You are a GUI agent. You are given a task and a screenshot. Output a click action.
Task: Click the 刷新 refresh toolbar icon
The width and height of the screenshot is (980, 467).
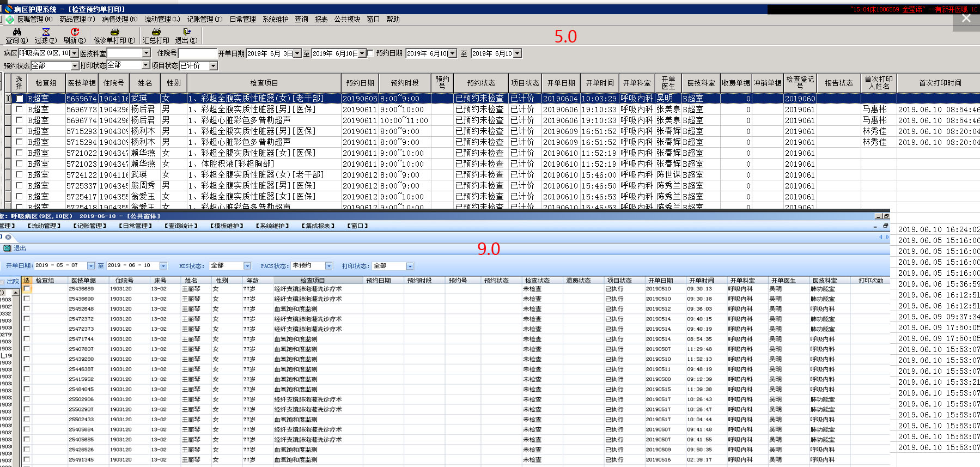[x=75, y=32]
